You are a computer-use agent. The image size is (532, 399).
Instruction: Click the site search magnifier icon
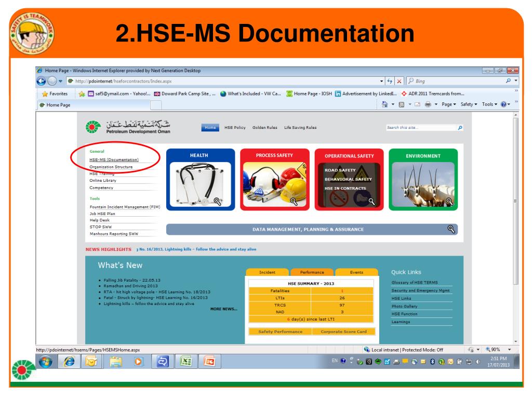point(460,128)
